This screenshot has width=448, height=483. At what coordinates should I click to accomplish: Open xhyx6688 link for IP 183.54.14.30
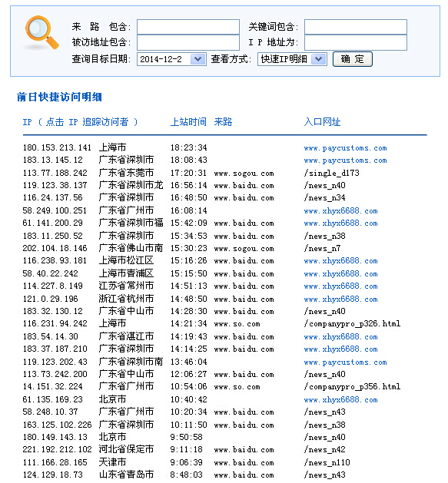(340, 336)
